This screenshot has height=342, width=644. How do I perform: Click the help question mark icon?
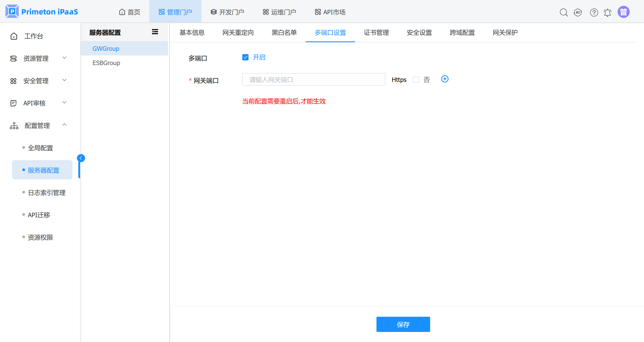[x=594, y=12]
